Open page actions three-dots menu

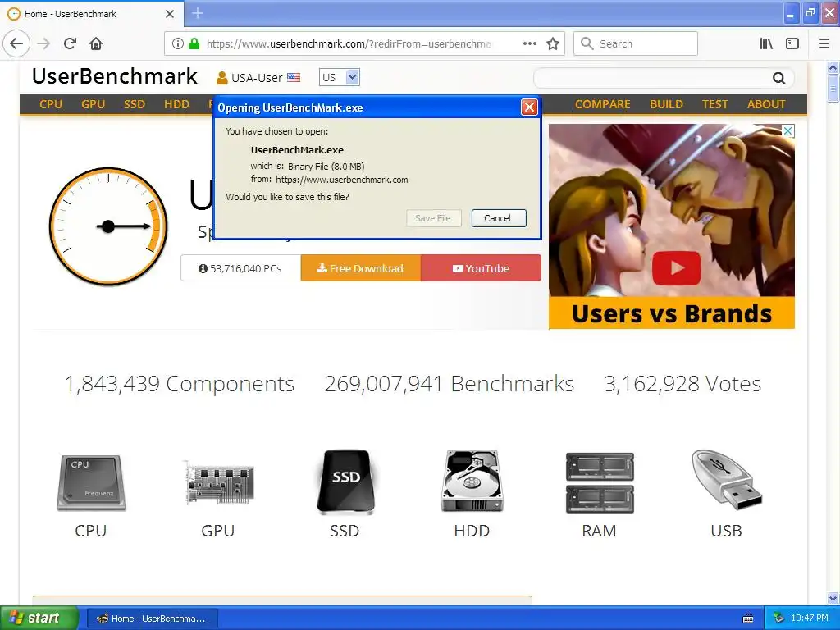point(529,43)
